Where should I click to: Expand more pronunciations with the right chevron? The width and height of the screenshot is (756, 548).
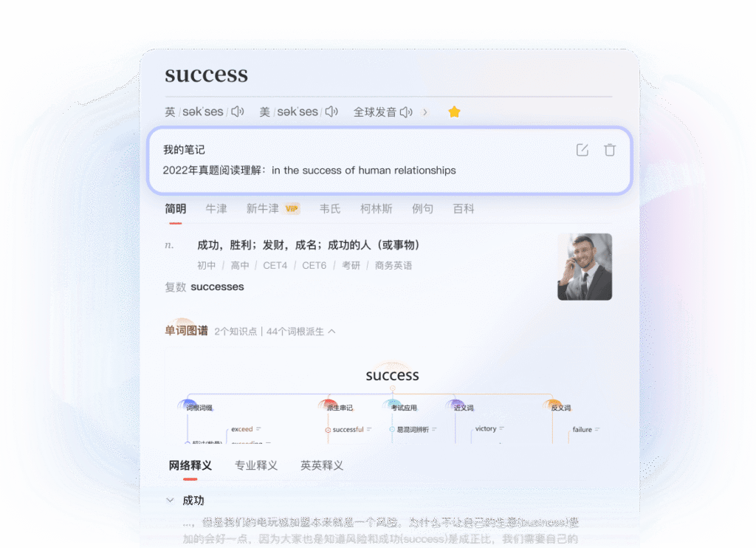tap(425, 112)
